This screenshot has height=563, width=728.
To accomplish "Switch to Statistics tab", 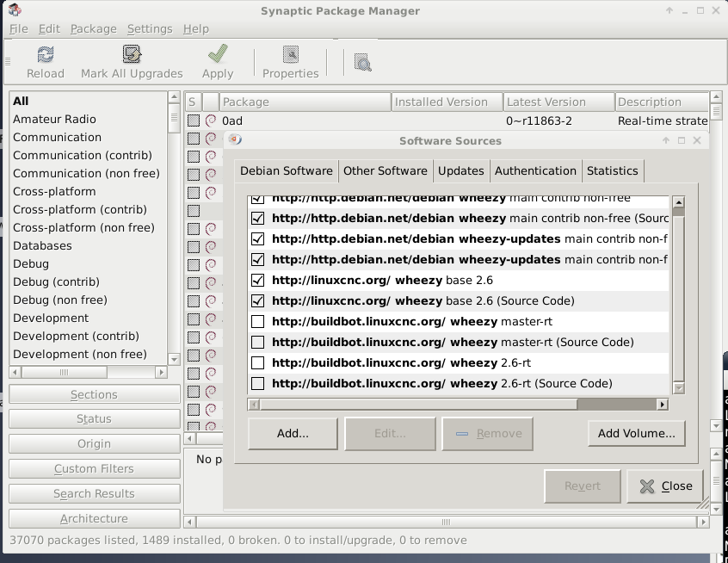I will point(613,171).
